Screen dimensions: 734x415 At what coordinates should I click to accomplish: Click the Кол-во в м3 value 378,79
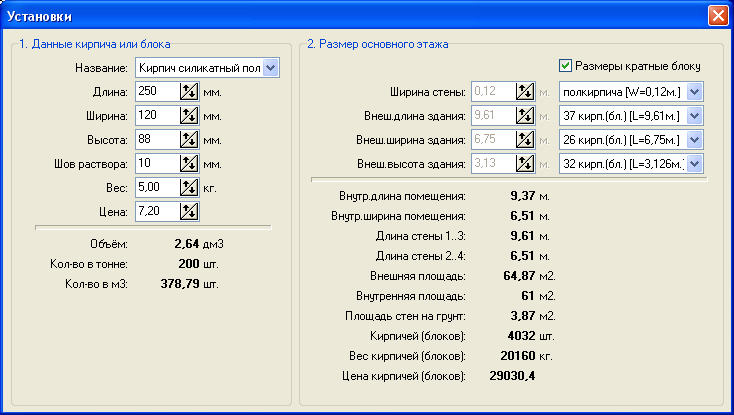180,284
